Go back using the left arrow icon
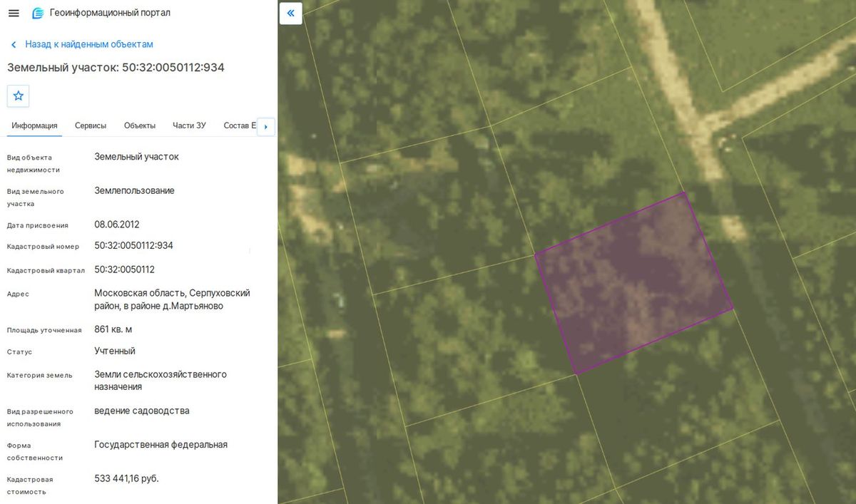 (14, 45)
